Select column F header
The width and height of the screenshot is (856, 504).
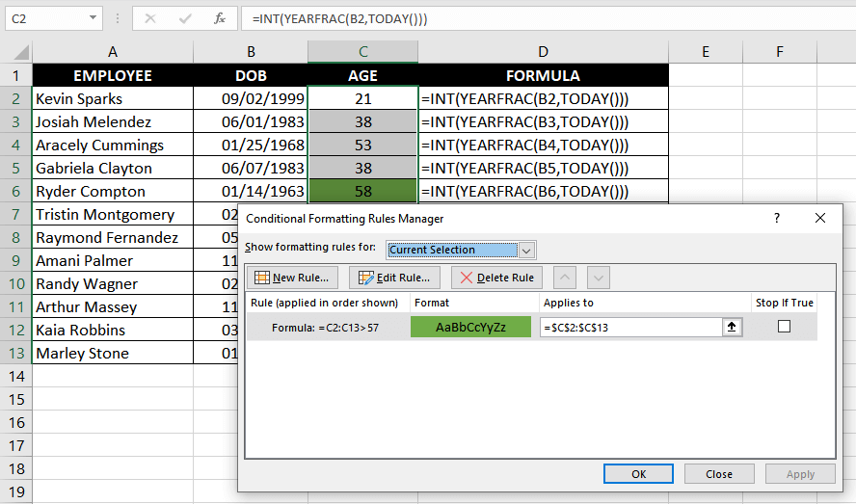pos(780,52)
